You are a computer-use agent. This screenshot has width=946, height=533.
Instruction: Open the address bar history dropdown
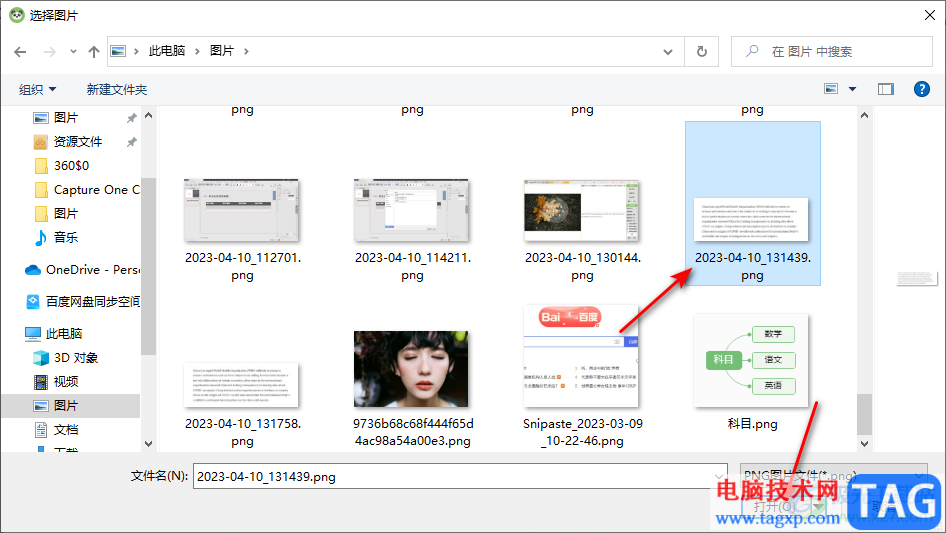[x=668, y=52]
